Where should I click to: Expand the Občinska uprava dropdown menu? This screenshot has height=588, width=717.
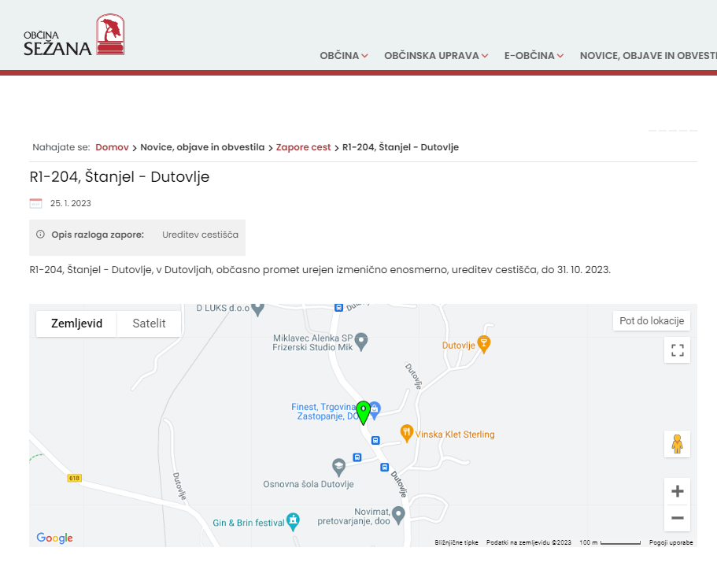tap(436, 56)
